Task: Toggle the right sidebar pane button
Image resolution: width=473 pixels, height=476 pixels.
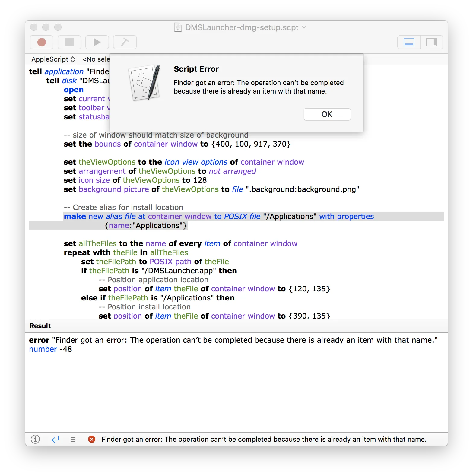Action: tap(431, 42)
